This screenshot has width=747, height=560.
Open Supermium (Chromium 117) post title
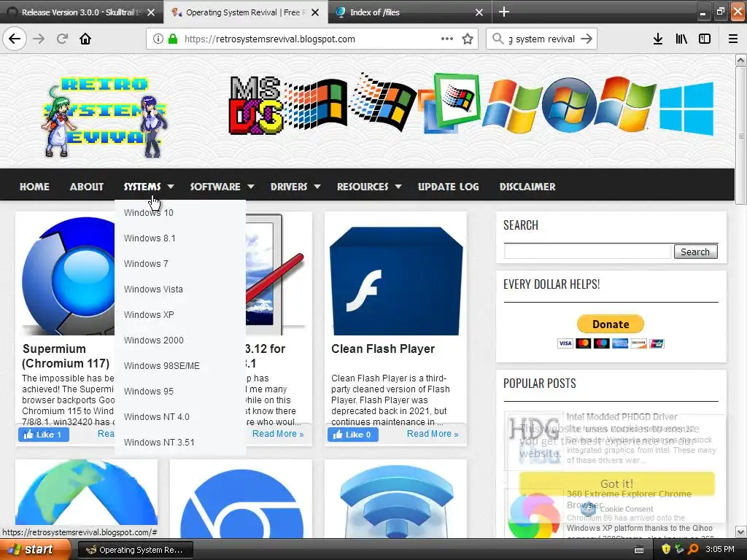pyautogui.click(x=66, y=356)
